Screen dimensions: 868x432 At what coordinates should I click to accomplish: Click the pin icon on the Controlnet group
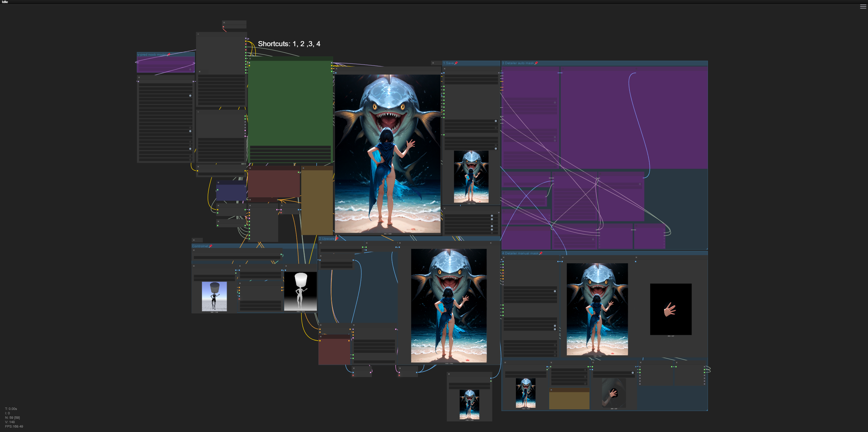[210, 246]
